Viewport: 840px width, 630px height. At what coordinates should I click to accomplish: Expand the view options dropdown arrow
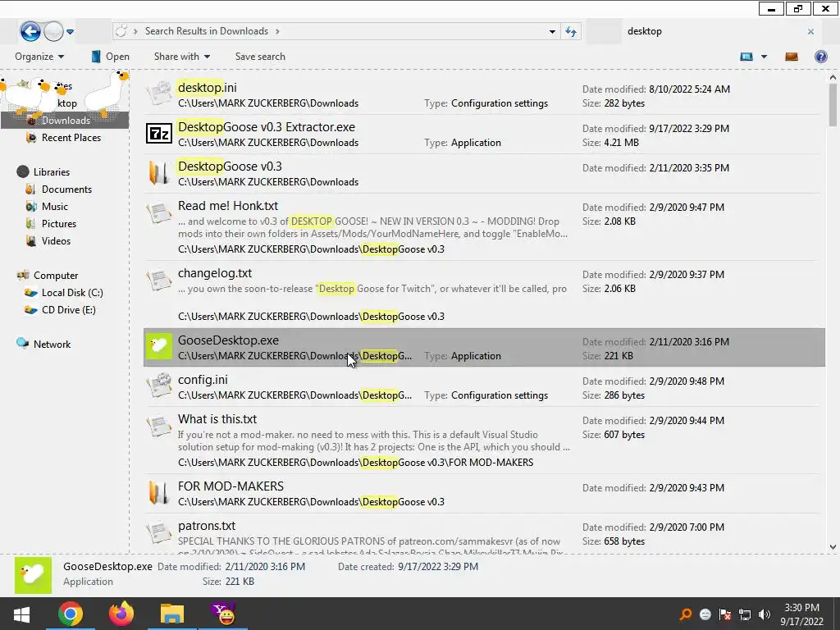pos(764,57)
